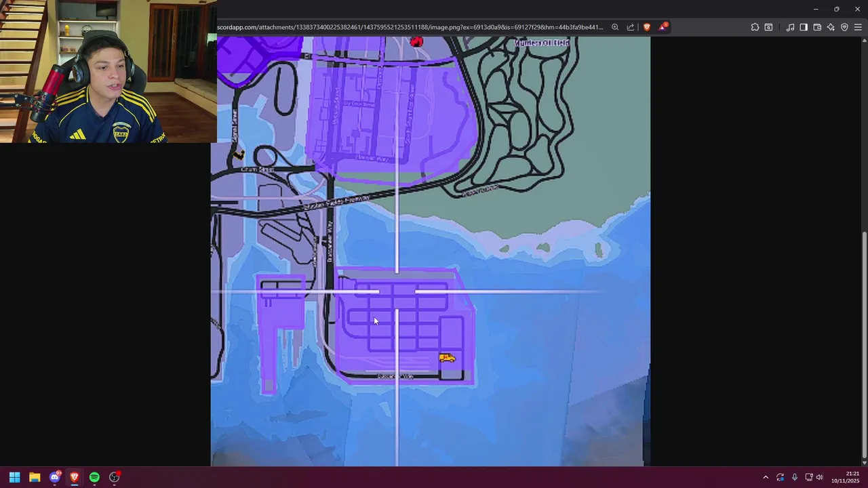Click the red marker at the map's top
Screen dimensions: 868x488
[416, 42]
